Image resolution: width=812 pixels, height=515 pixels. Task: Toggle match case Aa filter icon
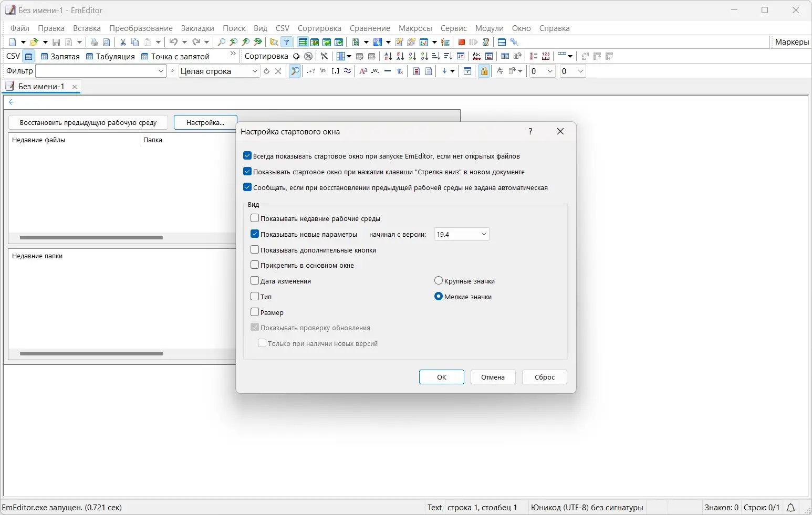(x=363, y=71)
